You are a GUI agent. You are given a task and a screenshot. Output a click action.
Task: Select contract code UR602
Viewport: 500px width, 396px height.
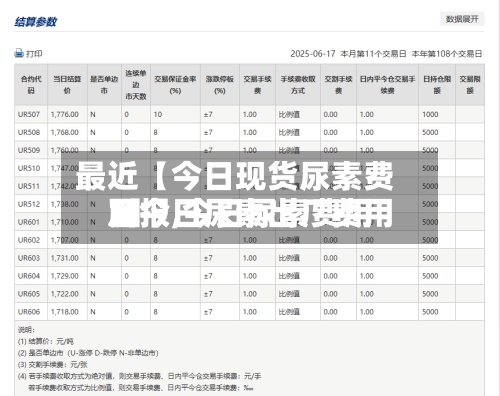point(29,240)
